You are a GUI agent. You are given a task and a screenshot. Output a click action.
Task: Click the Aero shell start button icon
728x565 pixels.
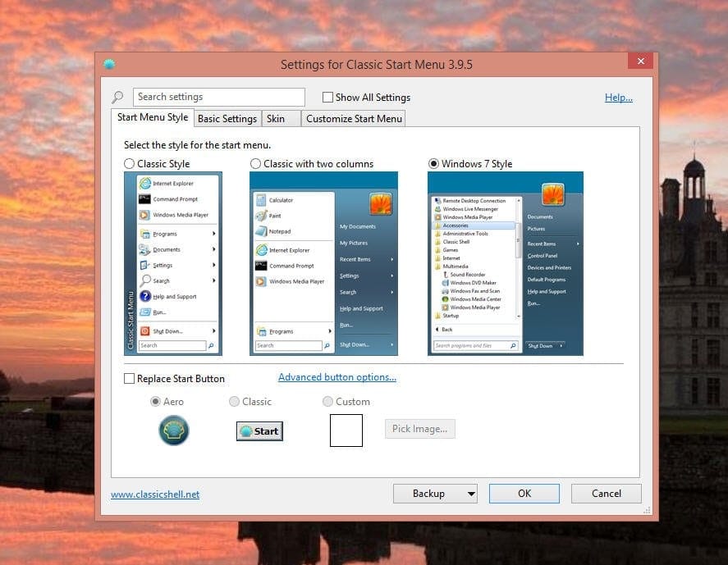(173, 431)
